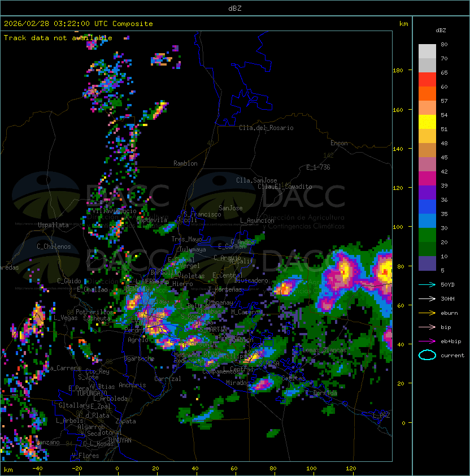Click the 'eb+bip' legend label
This screenshot has height=476, width=470.
click(x=451, y=341)
